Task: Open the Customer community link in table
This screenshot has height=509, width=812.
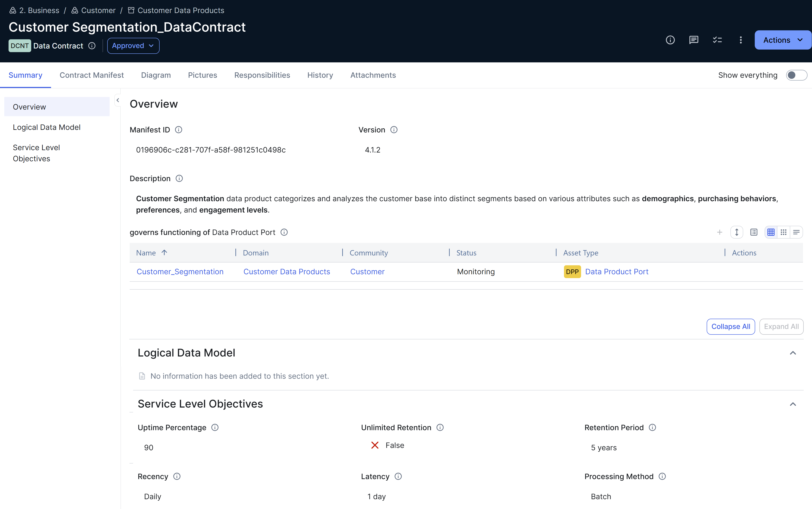Action: click(367, 272)
